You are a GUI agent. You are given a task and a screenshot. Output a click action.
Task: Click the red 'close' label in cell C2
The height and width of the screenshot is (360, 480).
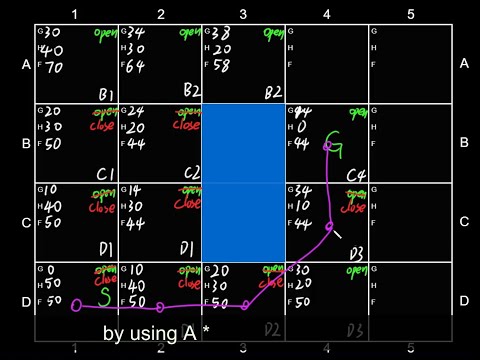click(187, 203)
